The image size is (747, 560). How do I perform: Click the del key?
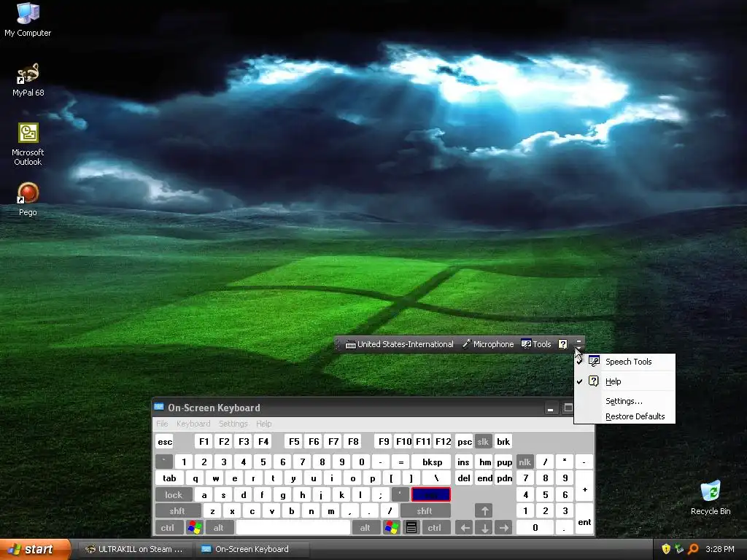[463, 478]
